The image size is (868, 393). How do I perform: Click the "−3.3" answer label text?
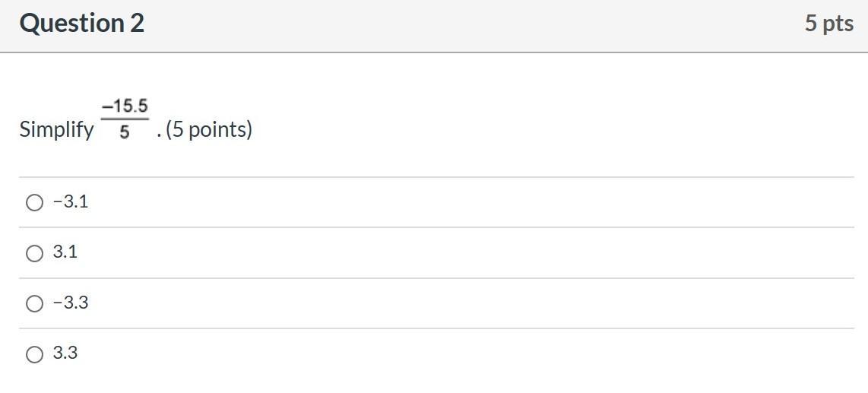click(x=71, y=303)
